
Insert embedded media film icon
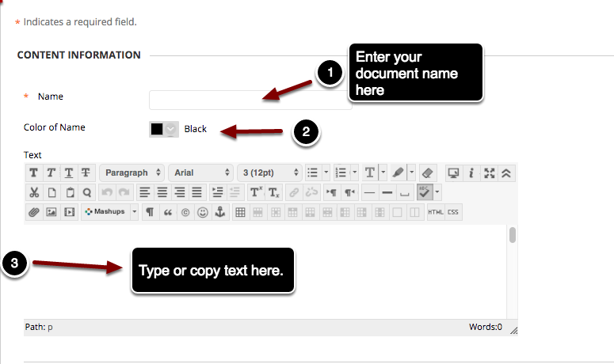(x=69, y=212)
